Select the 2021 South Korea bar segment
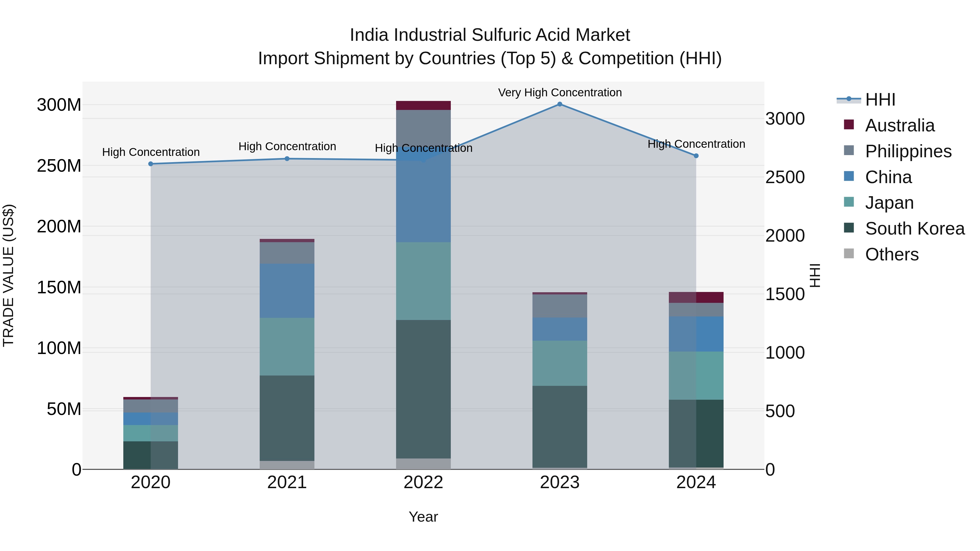The width and height of the screenshot is (980, 551). point(287,418)
